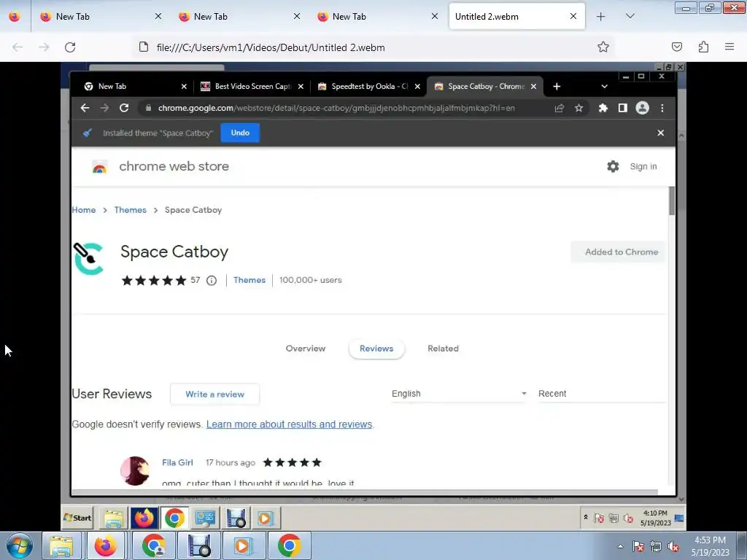The height and width of the screenshot is (560, 747).
Task: Click Chrome bookmark star icon
Action: [x=578, y=108]
